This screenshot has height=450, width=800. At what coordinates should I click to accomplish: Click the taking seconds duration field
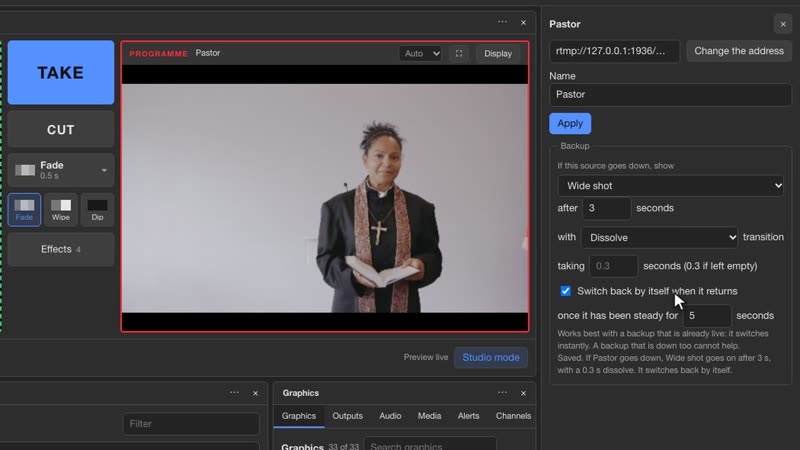(x=613, y=266)
